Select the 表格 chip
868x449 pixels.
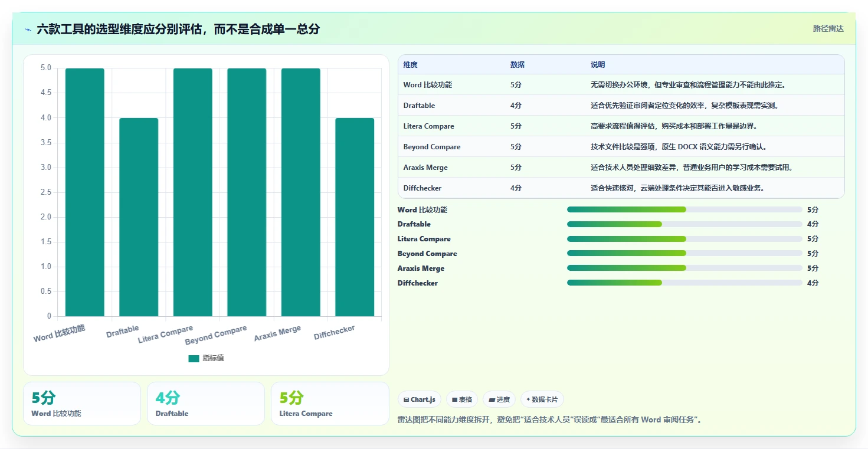[462, 399]
